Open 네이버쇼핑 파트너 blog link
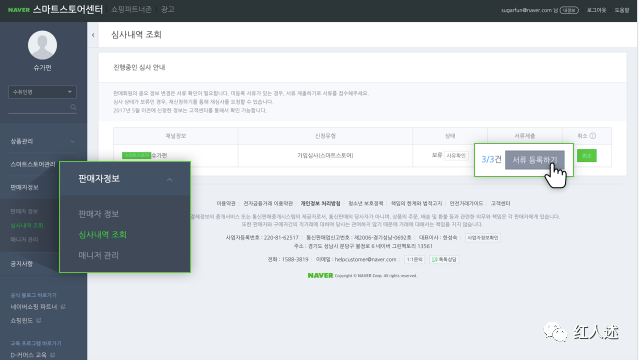Viewport: 639px width, 360px height. click(34, 307)
